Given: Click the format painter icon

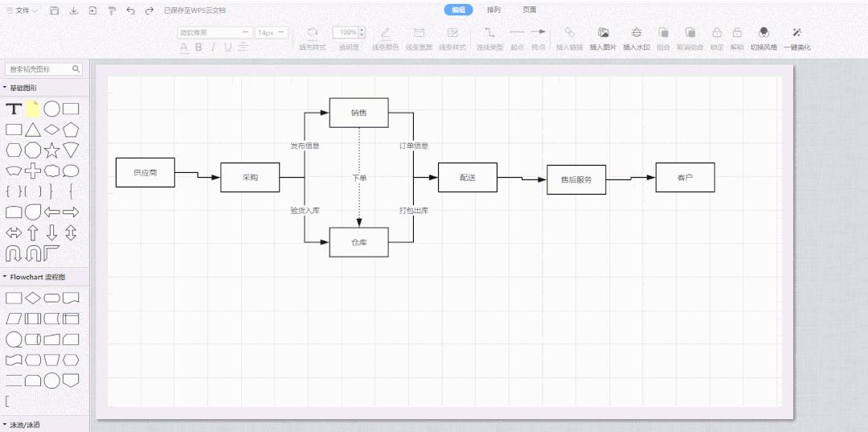Looking at the screenshot, I should click(x=112, y=10).
